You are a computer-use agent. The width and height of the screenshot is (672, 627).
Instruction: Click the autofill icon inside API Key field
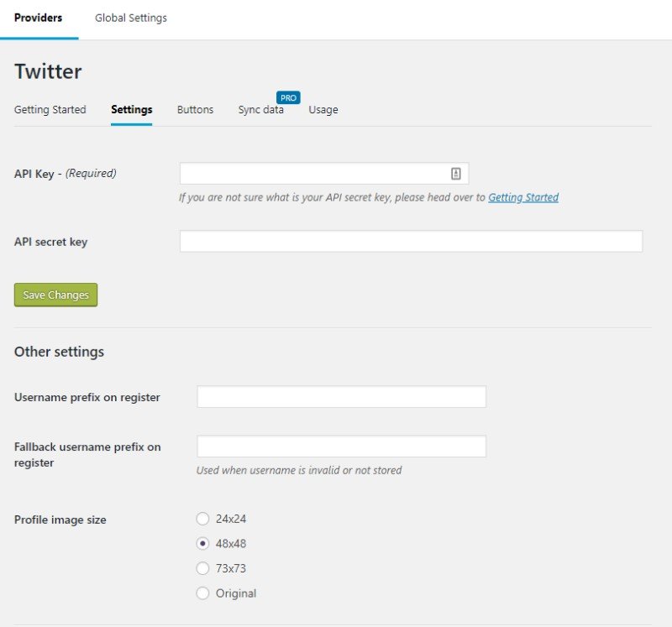(x=455, y=173)
